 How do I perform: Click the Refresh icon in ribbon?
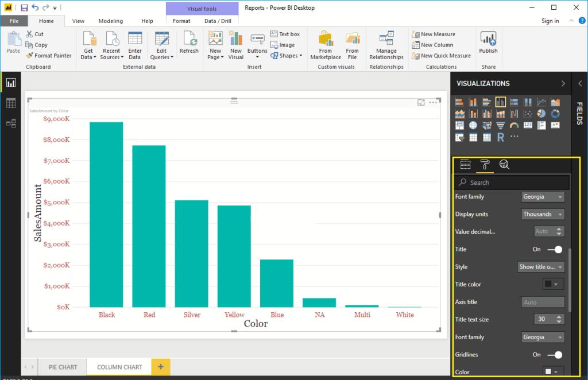(x=188, y=43)
